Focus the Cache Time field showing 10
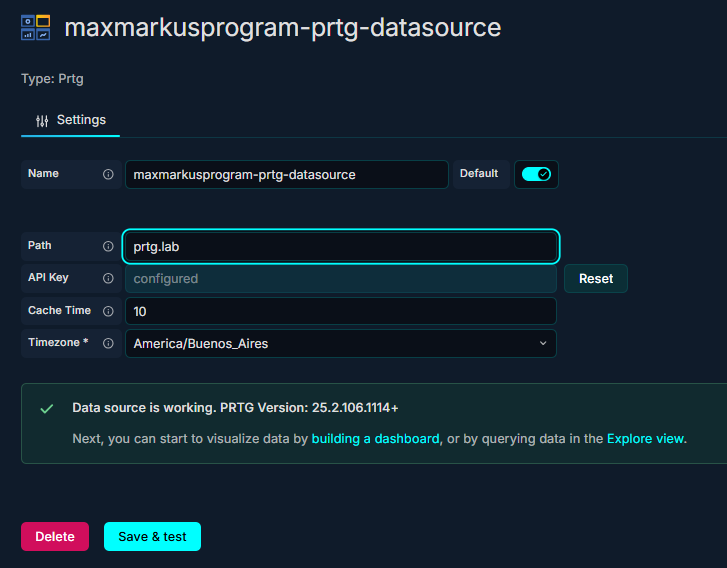Viewport: 727px width, 568px height. (341, 311)
